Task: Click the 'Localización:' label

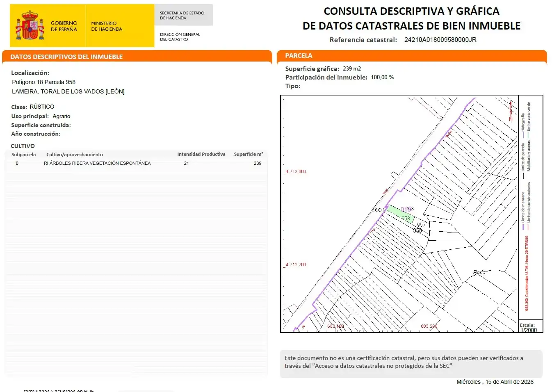Action: point(30,73)
